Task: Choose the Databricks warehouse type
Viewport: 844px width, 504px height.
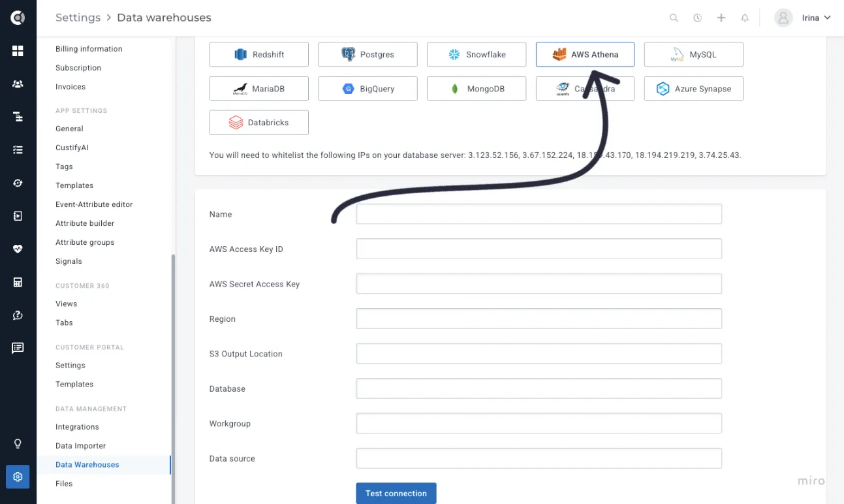Action: click(x=259, y=122)
